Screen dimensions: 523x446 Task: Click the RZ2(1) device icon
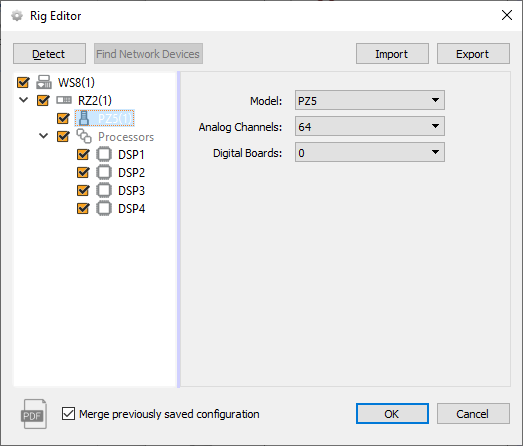64,100
